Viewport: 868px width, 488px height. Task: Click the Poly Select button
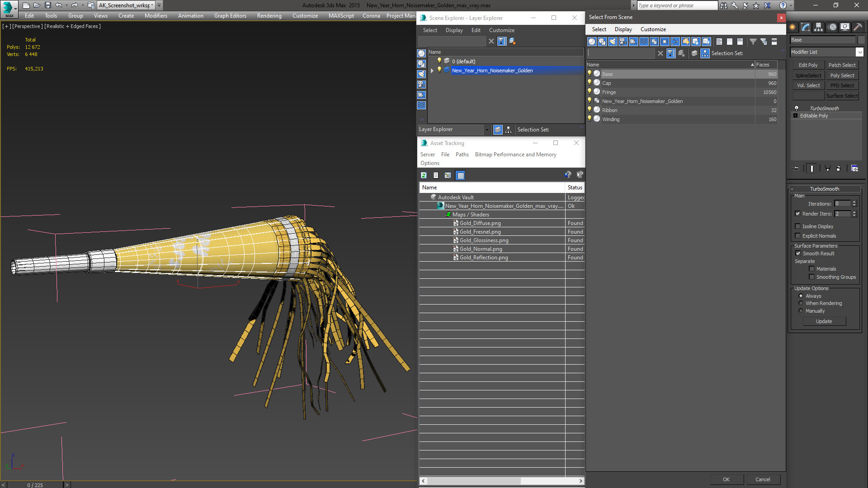[x=842, y=75]
